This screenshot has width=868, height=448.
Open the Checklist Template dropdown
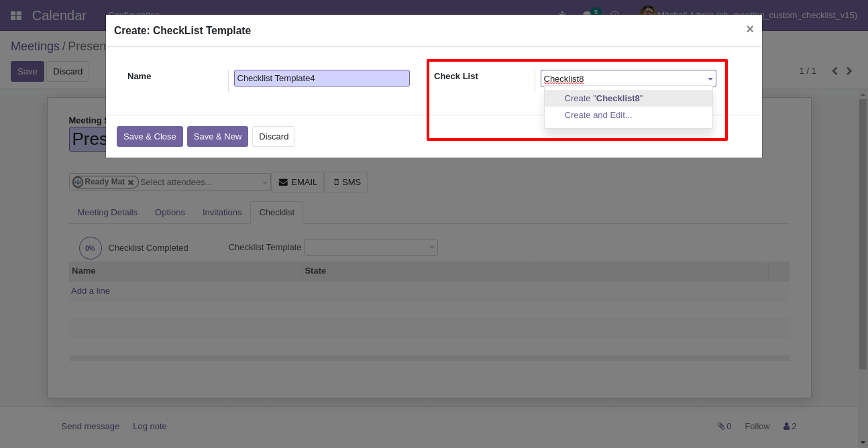371,247
